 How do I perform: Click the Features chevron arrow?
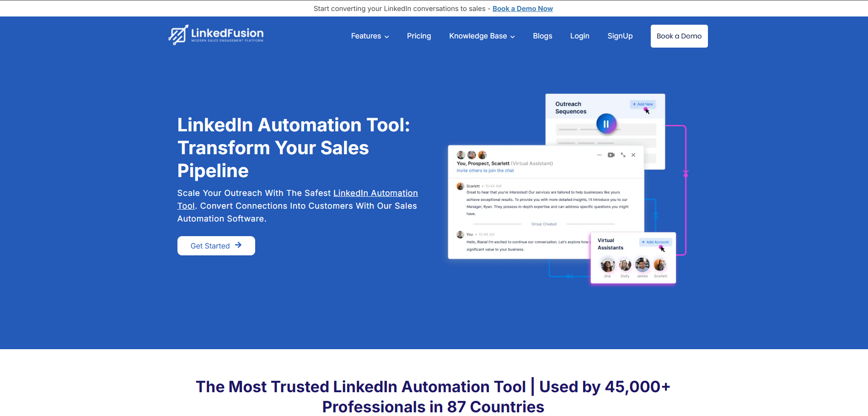pyautogui.click(x=387, y=37)
